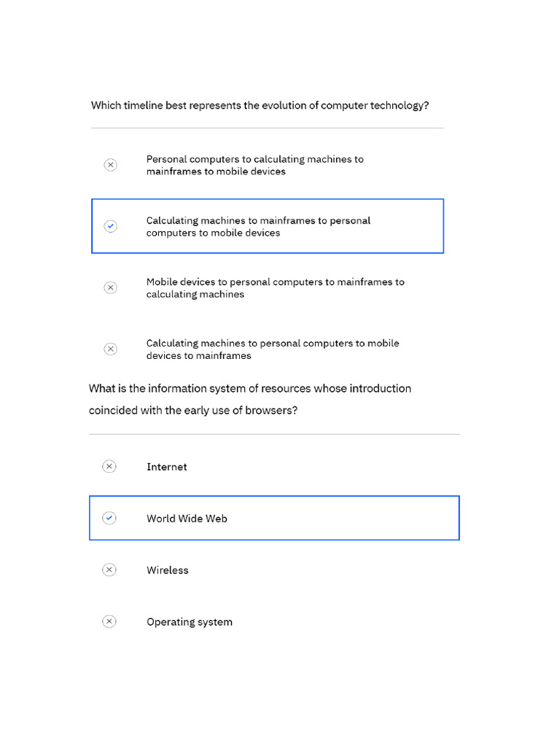Image resolution: width=560 pixels, height=747 pixels.
Task: Select the 'Internet' answer label
Action: tap(166, 467)
